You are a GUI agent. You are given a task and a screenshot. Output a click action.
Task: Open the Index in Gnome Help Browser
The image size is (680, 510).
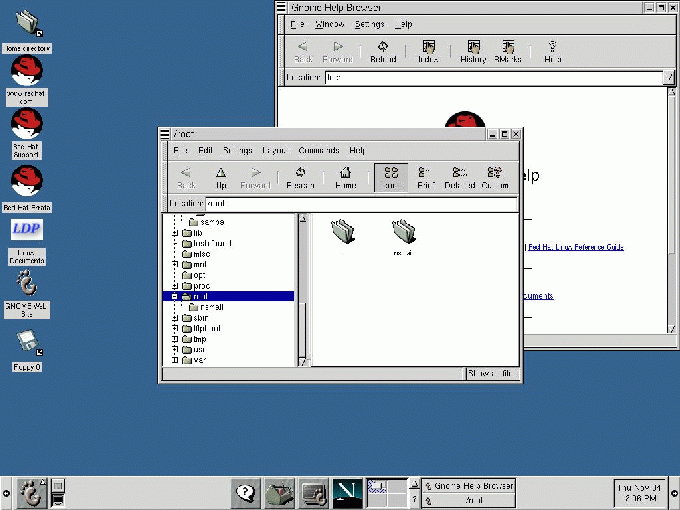click(x=428, y=51)
